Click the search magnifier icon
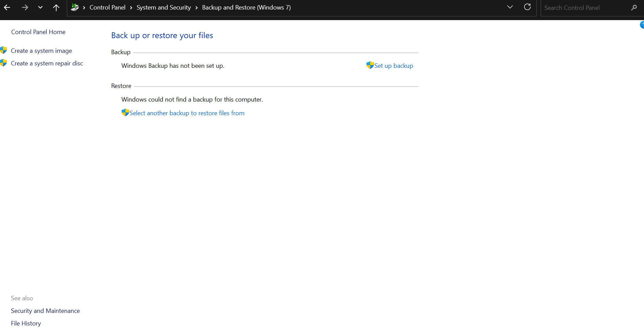This screenshot has width=644, height=333. tap(634, 7)
